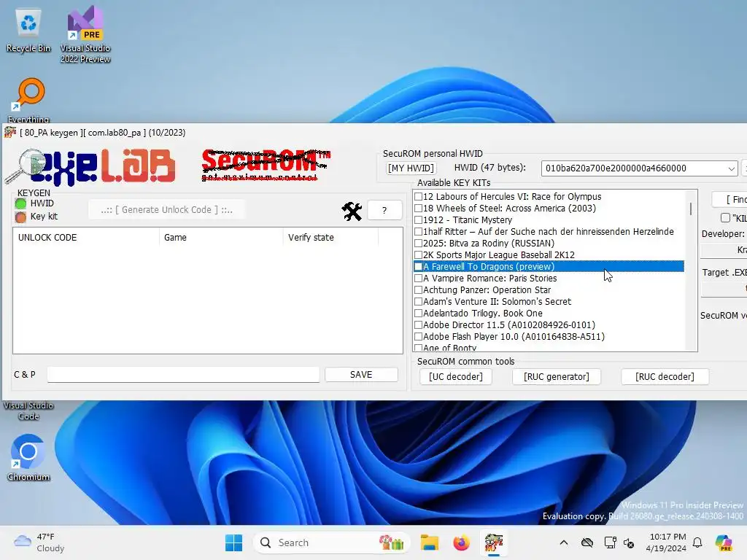
Task: Select the green HWID keygen mode indicator
Action: click(20, 204)
